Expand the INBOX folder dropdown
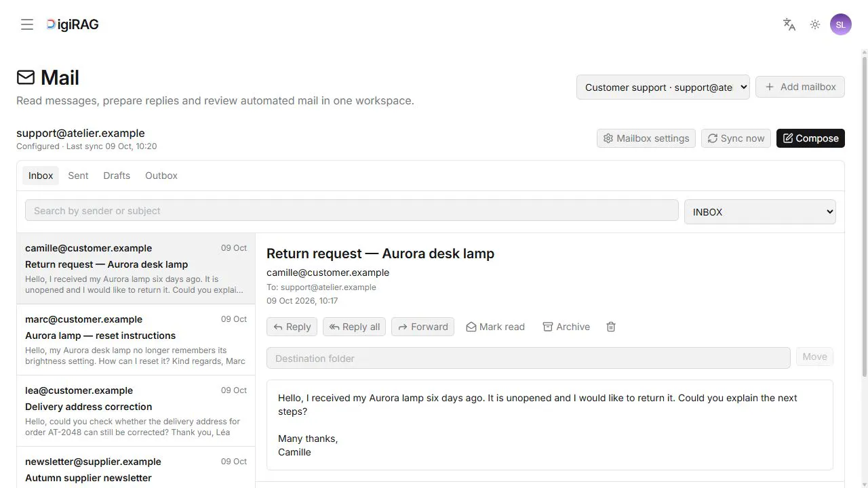This screenshot has height=488, width=868. click(760, 212)
